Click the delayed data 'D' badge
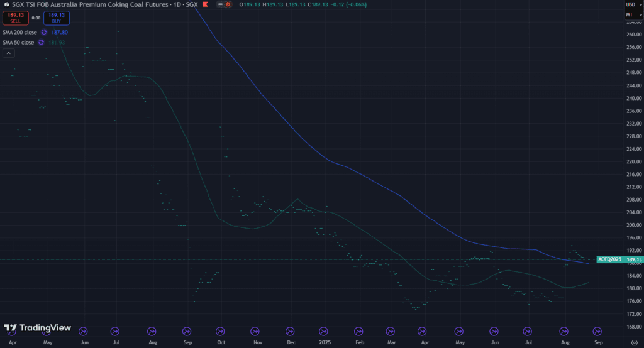Screen dimensions: 644x348 click(227, 4)
